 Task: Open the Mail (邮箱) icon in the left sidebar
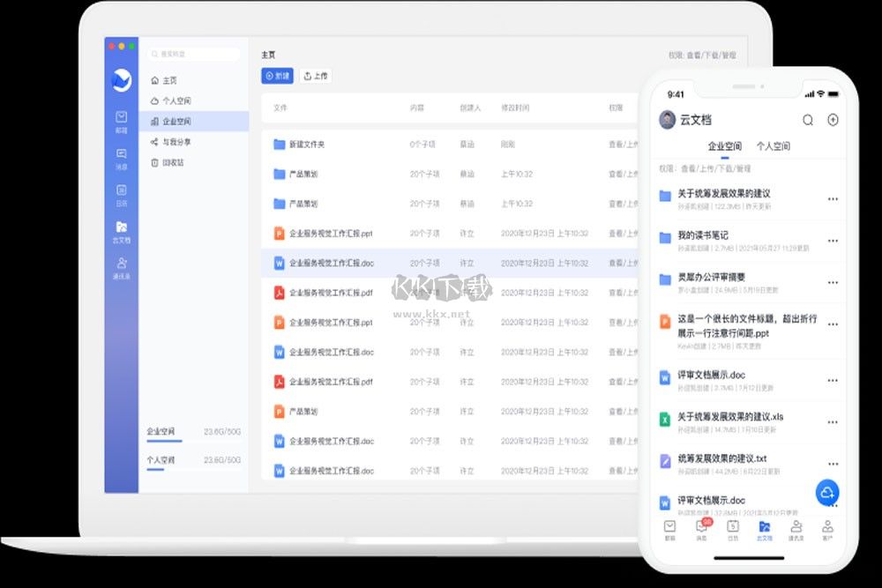click(x=121, y=119)
